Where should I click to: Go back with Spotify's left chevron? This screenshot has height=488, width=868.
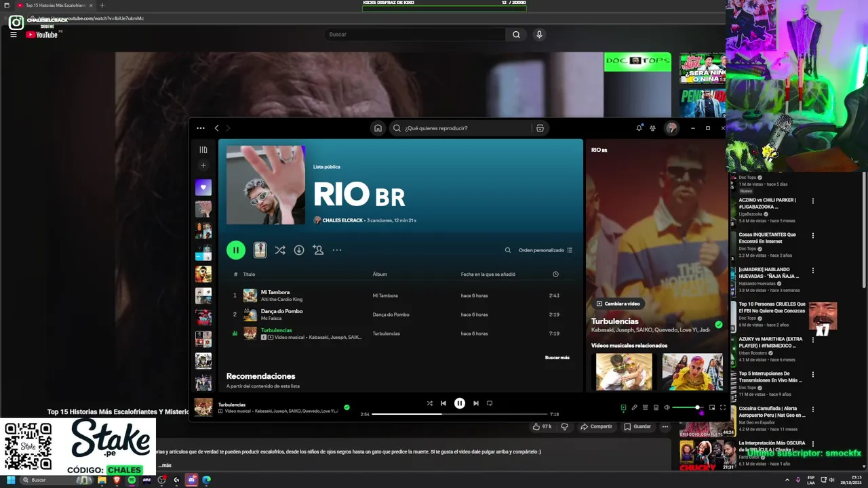(217, 128)
